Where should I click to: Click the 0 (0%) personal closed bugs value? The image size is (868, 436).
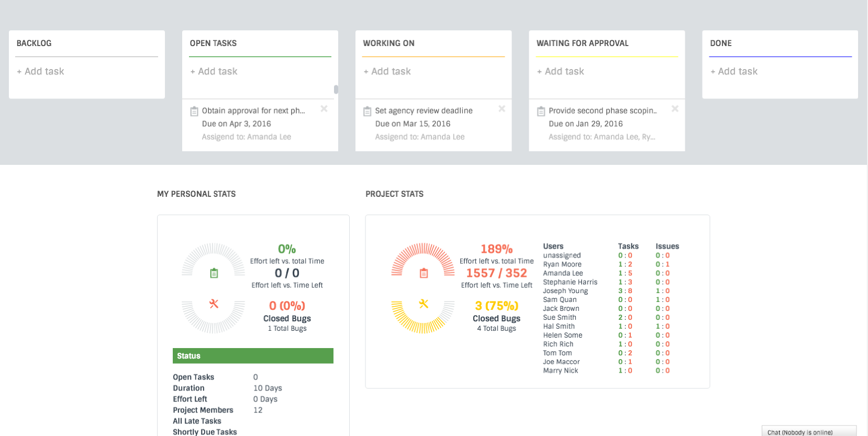click(x=287, y=306)
